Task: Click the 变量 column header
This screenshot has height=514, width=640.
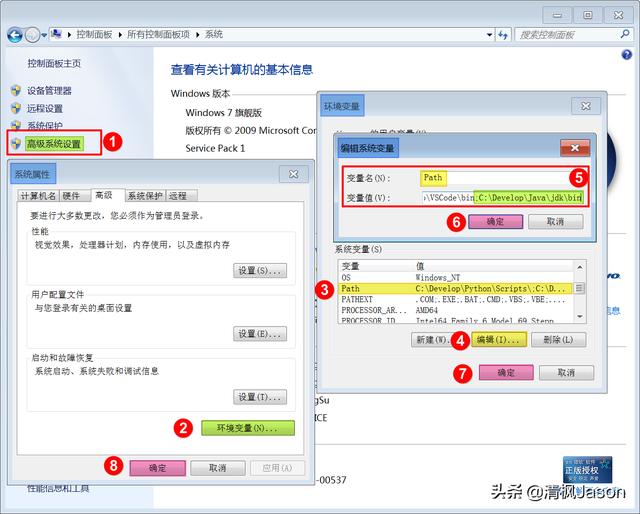Action: pos(375,266)
